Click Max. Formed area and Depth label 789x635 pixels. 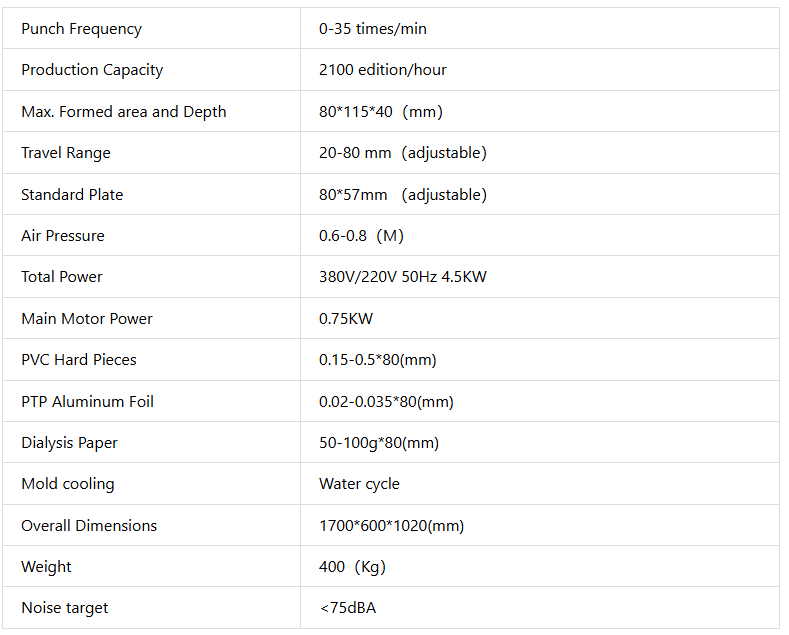click(124, 112)
